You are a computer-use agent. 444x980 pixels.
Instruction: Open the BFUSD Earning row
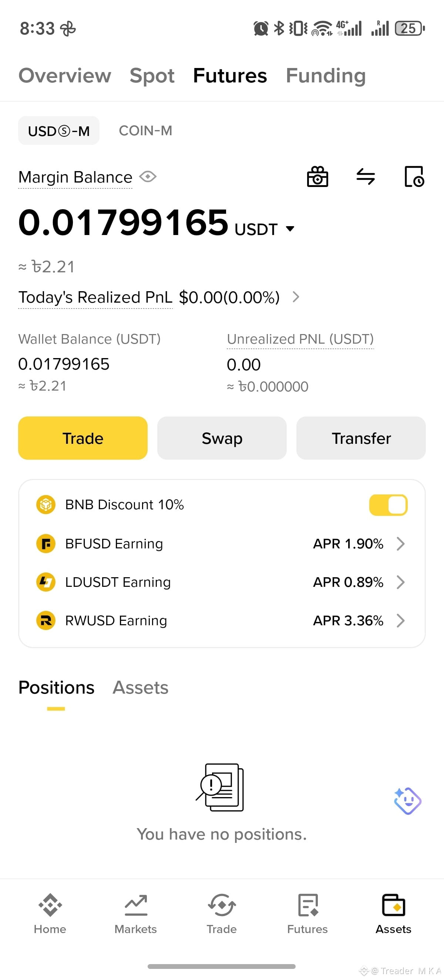pyautogui.click(x=222, y=544)
